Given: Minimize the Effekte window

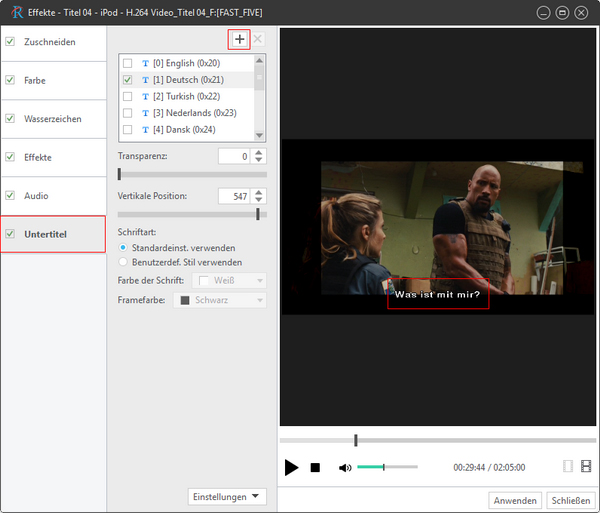Looking at the screenshot, I should [543, 13].
